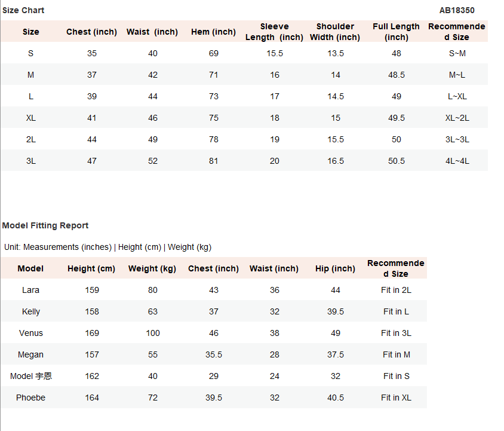
Task: Select model name Lara
Action: click(31, 290)
